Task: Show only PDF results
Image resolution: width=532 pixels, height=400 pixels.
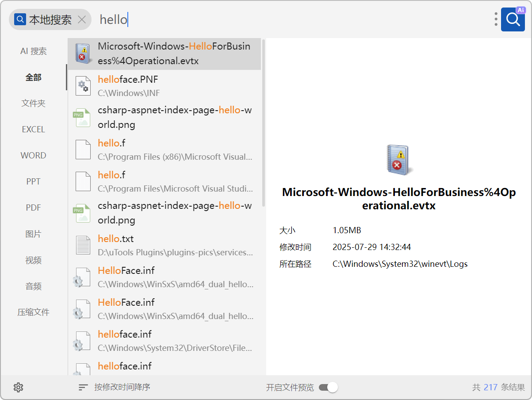Action: (34, 208)
